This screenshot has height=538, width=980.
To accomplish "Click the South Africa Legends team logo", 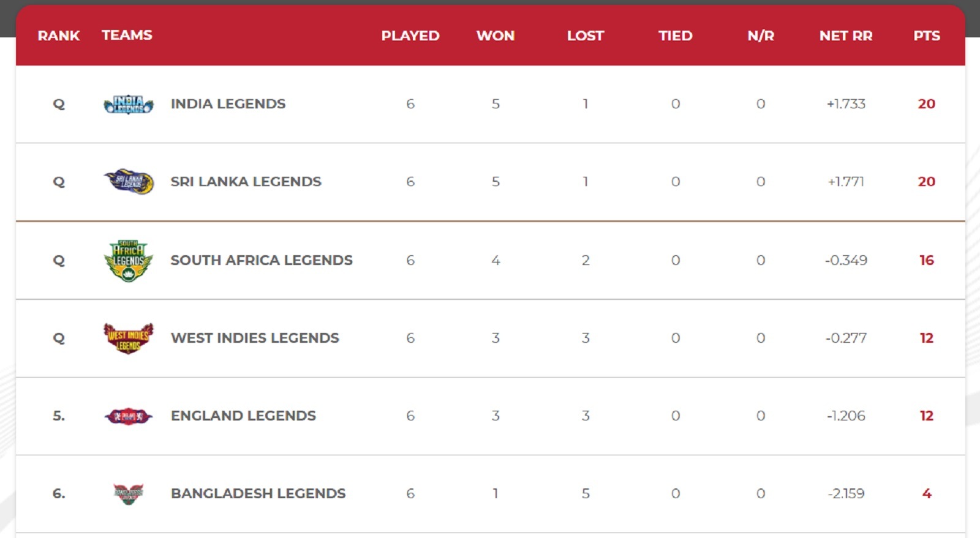I will coord(129,260).
